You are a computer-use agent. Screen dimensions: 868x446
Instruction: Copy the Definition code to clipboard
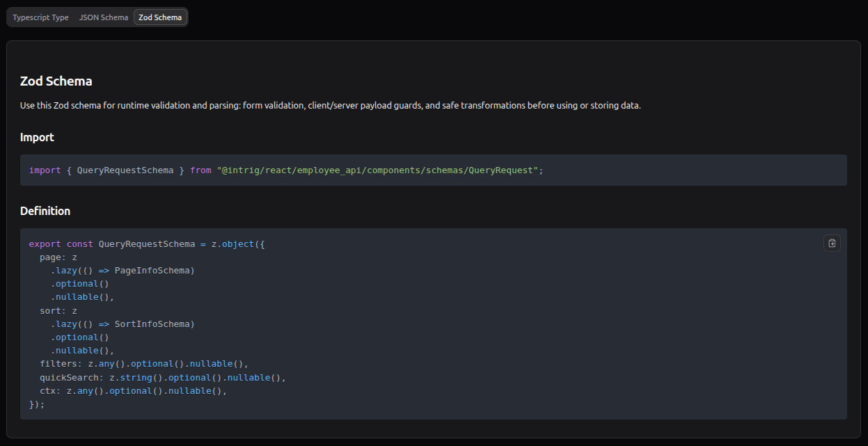point(832,243)
